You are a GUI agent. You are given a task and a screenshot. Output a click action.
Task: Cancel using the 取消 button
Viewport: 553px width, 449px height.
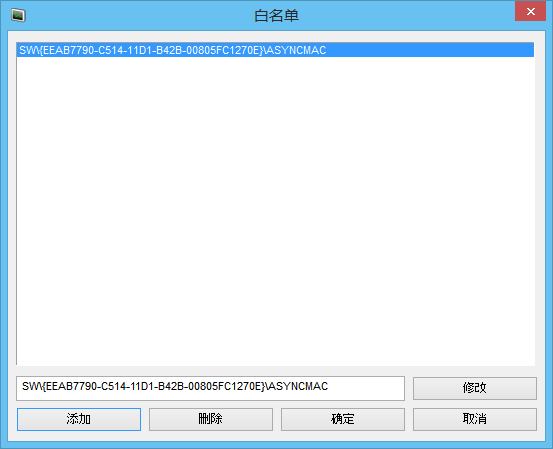point(475,419)
